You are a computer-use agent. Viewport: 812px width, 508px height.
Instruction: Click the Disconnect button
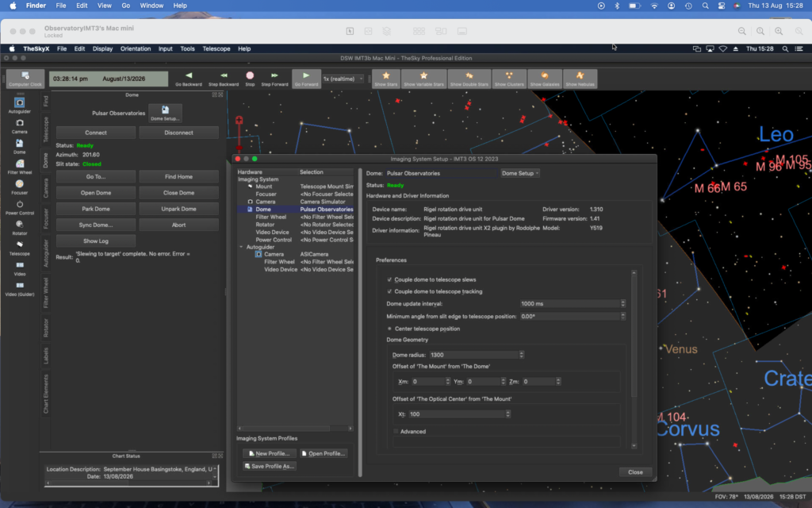(178, 133)
